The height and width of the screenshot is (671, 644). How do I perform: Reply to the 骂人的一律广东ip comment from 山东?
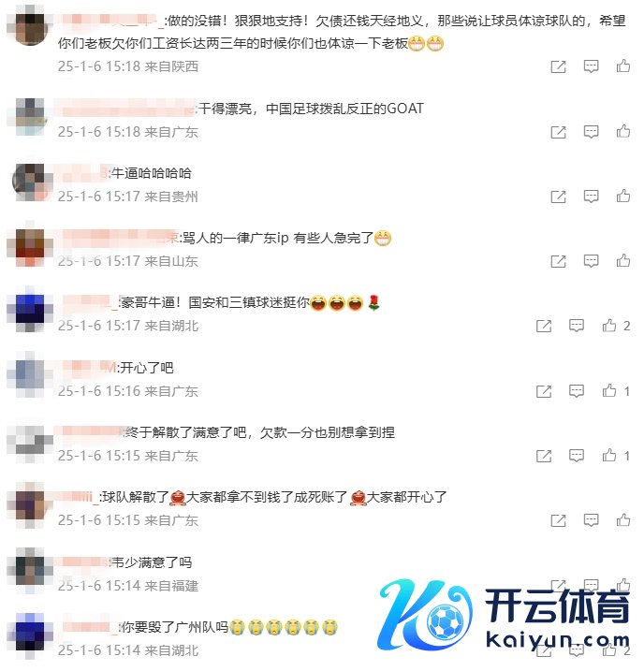[591, 261]
